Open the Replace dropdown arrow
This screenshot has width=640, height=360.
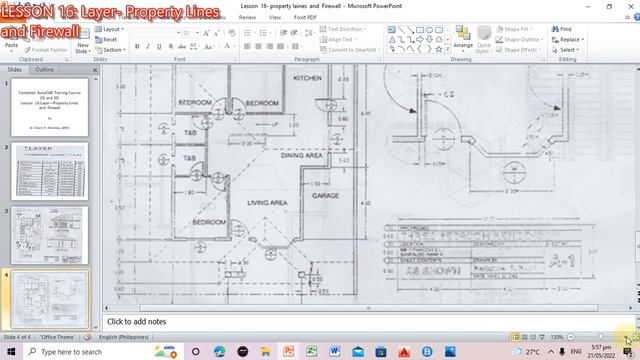[x=583, y=40]
